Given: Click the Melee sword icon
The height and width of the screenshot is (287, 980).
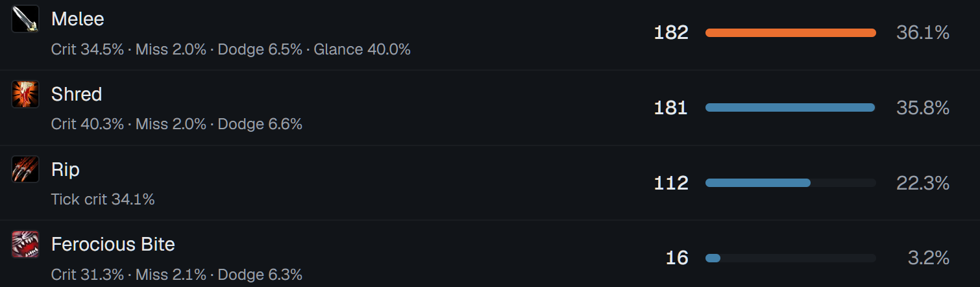Looking at the screenshot, I should 25,19.
